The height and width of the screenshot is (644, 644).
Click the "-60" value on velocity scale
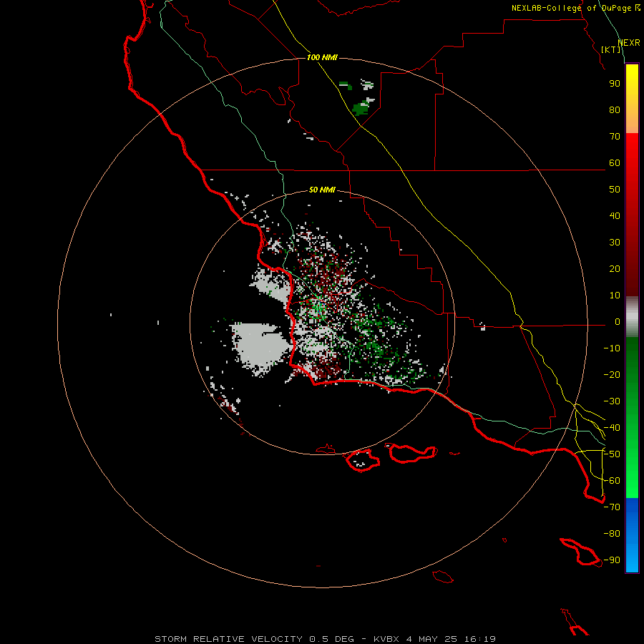[612, 481]
